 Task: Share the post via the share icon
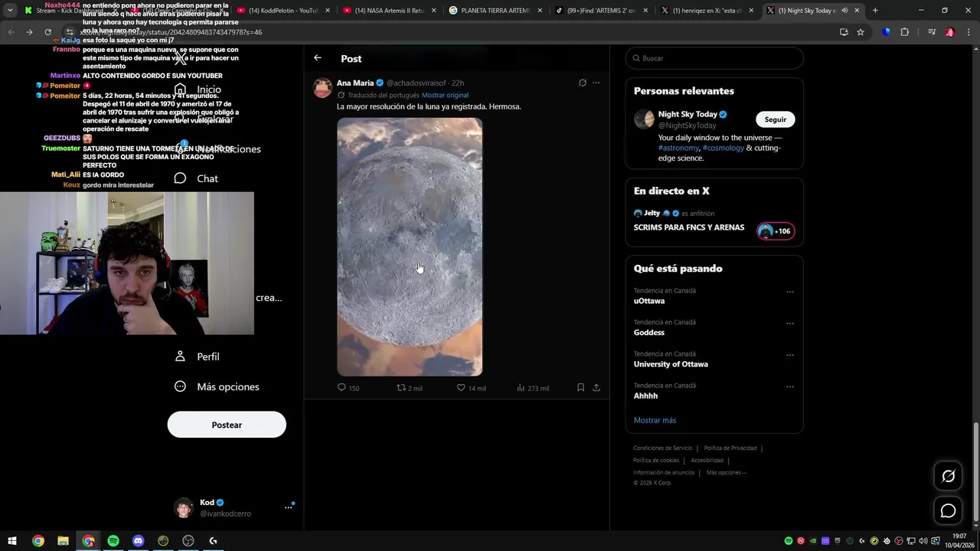596,388
